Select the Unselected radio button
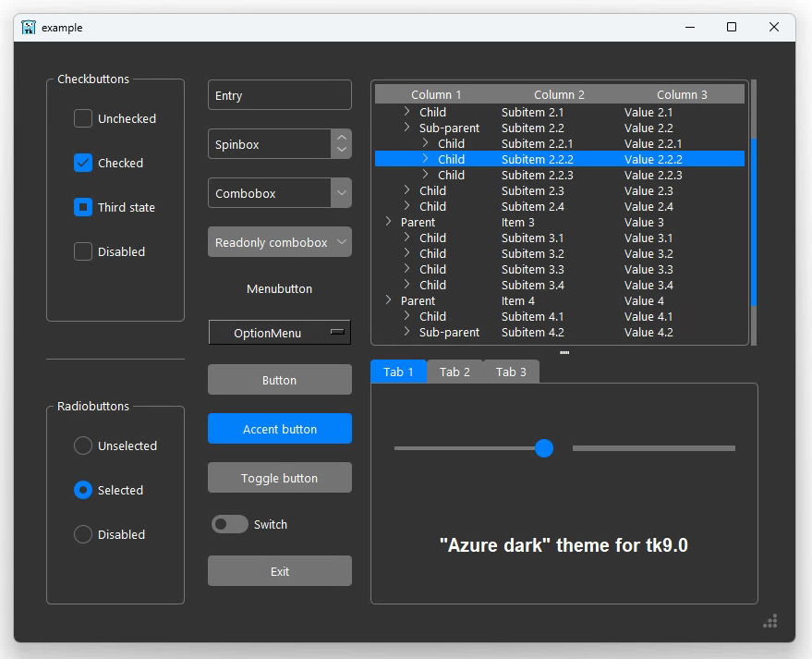Viewport: 812px width, 659px height. 83,445
